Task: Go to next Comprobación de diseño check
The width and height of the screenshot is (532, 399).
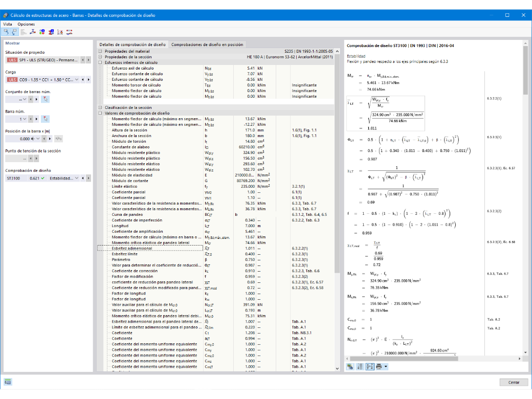Action: coord(88,178)
